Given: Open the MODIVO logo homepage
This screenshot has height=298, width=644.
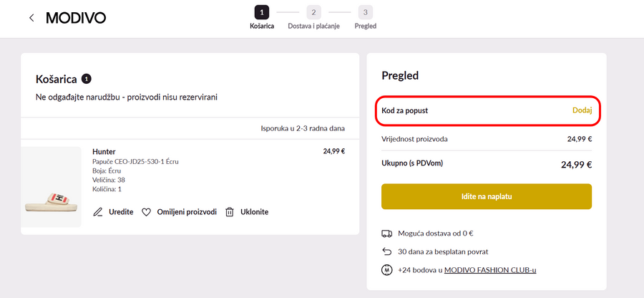Looking at the screenshot, I should point(76,18).
